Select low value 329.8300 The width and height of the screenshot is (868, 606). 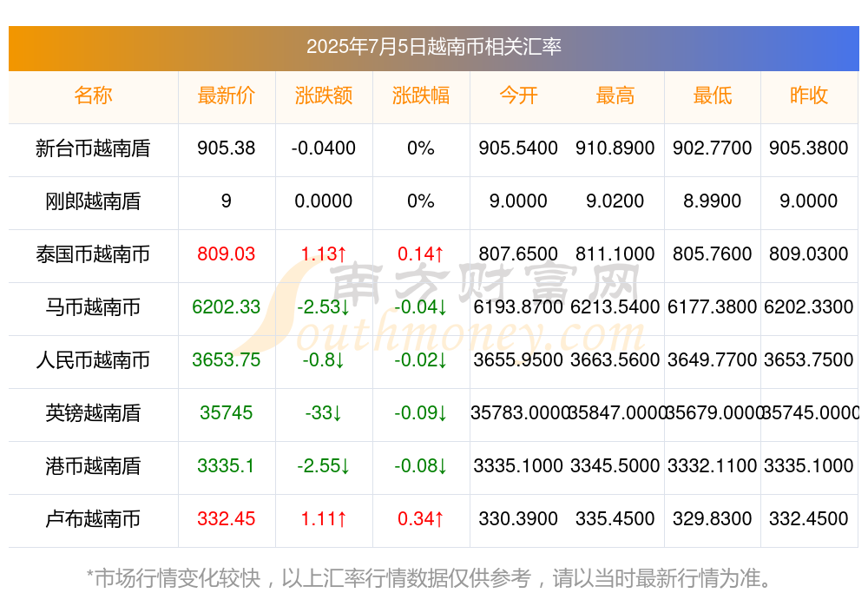tap(713, 519)
